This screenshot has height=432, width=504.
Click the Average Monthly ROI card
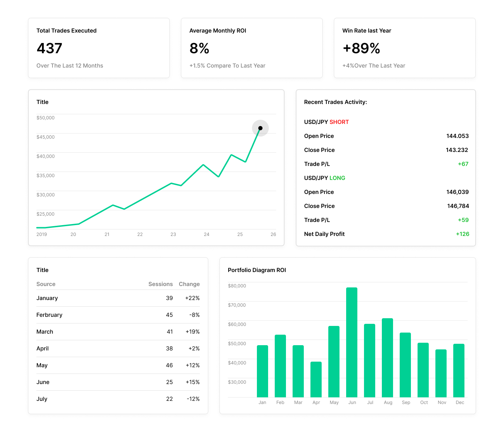click(x=251, y=48)
